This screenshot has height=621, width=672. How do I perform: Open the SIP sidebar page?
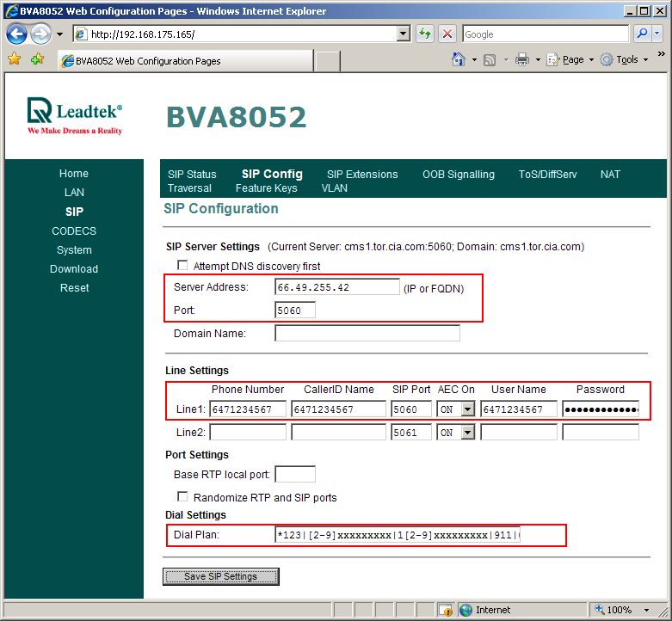(74, 212)
